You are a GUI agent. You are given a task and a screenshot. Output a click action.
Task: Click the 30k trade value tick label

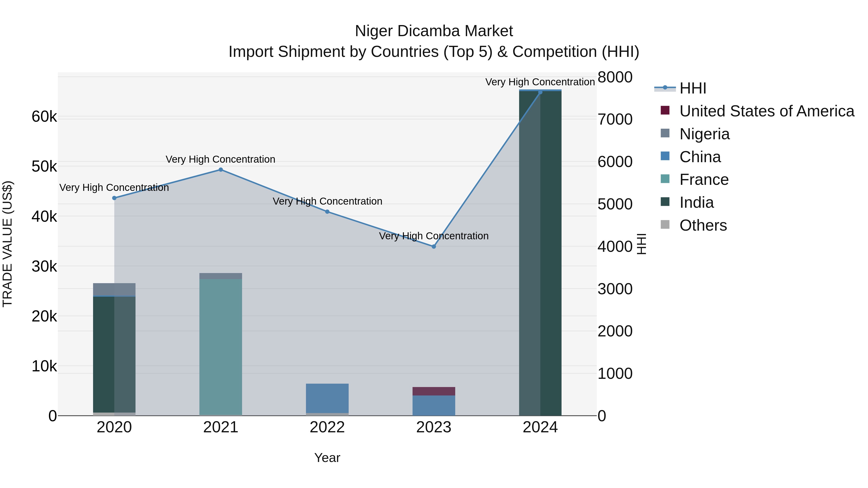tap(44, 266)
